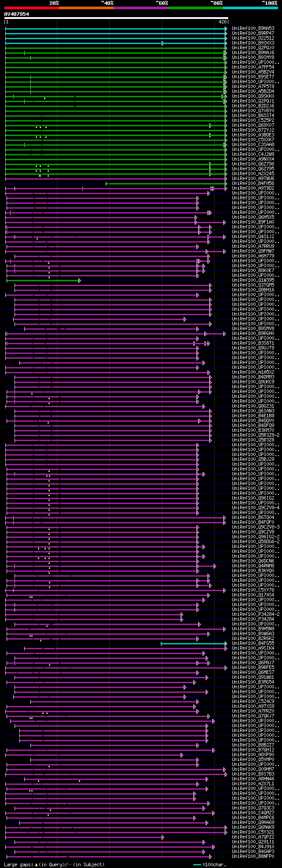Click the purple ~60% identity legend bar
The width and height of the screenshot is (282, 868).
click(x=141, y=7)
